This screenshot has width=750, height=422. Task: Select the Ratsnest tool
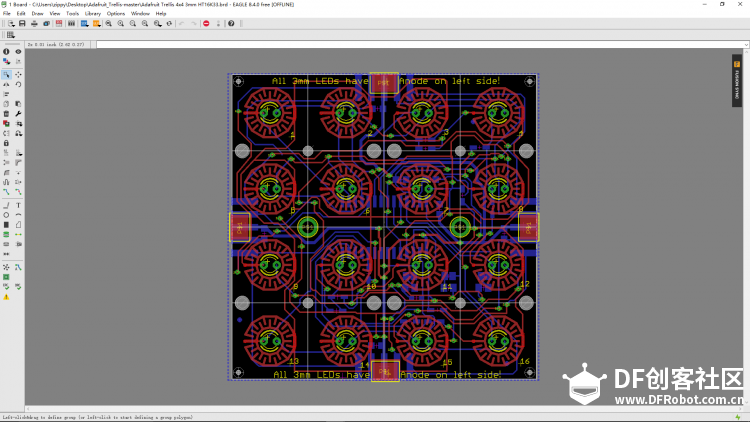click(x=6, y=267)
